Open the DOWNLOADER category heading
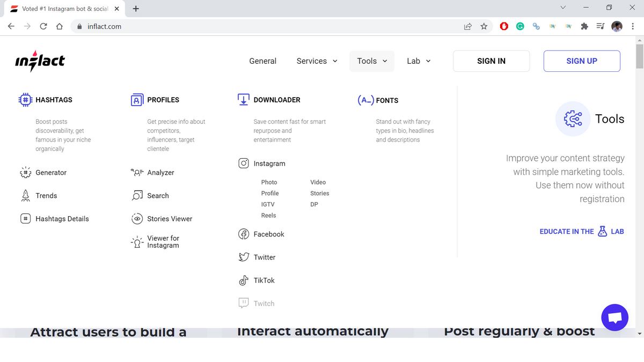644x362 pixels. click(x=277, y=100)
